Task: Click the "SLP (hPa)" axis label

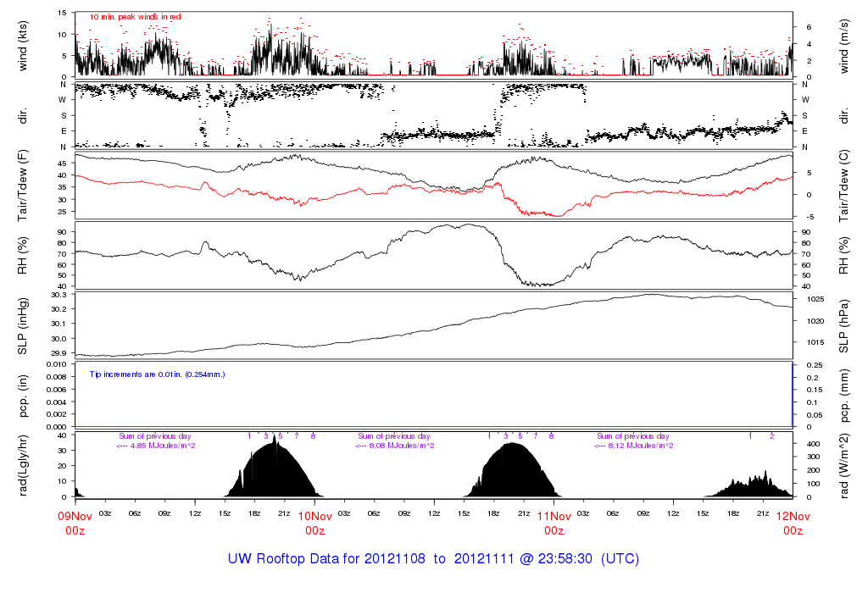Action: click(846, 325)
